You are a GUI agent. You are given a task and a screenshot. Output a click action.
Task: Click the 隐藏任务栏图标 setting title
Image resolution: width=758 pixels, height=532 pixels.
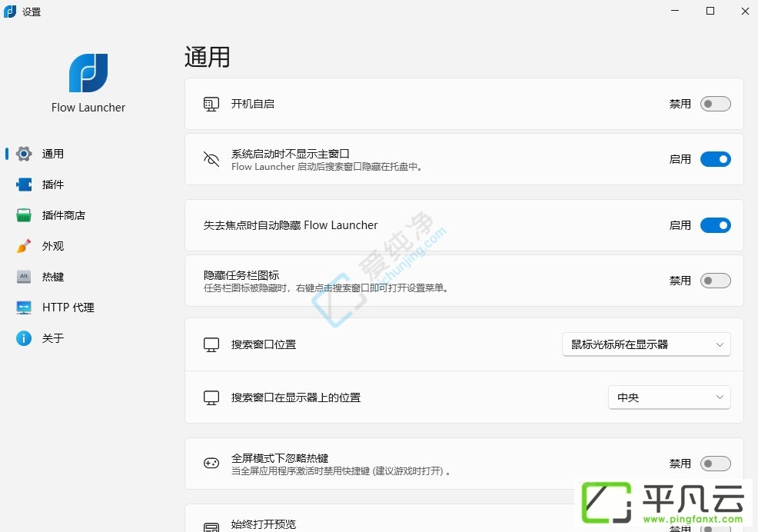(241, 275)
